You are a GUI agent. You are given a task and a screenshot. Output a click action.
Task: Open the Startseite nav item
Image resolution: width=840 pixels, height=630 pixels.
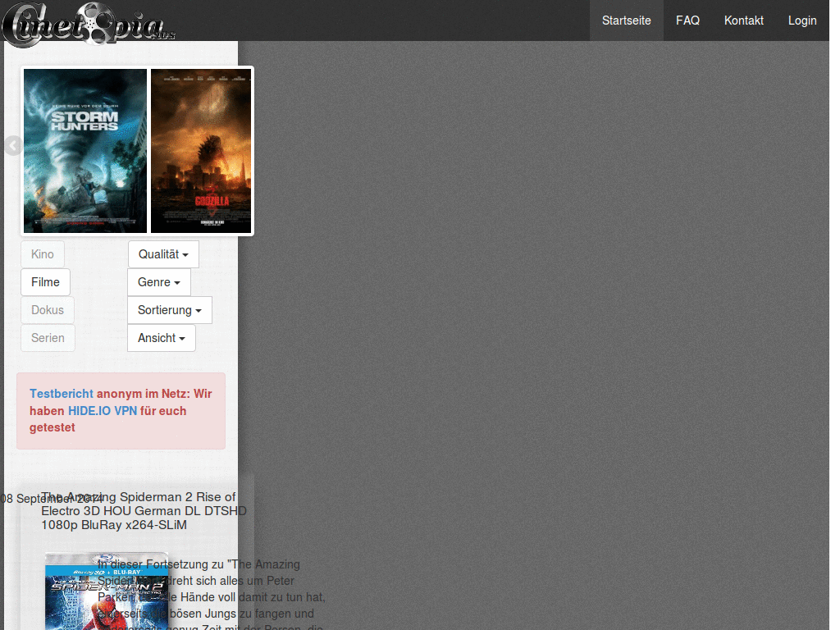click(x=626, y=21)
